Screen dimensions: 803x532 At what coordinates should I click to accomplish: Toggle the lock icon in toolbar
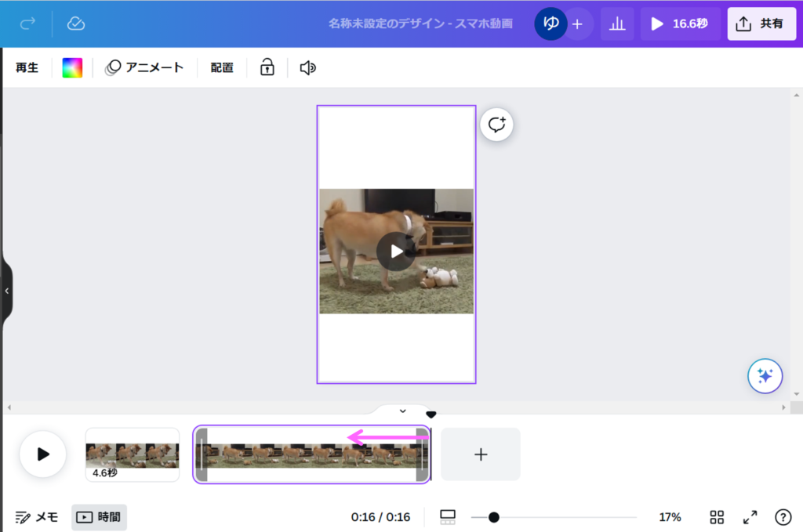267,68
